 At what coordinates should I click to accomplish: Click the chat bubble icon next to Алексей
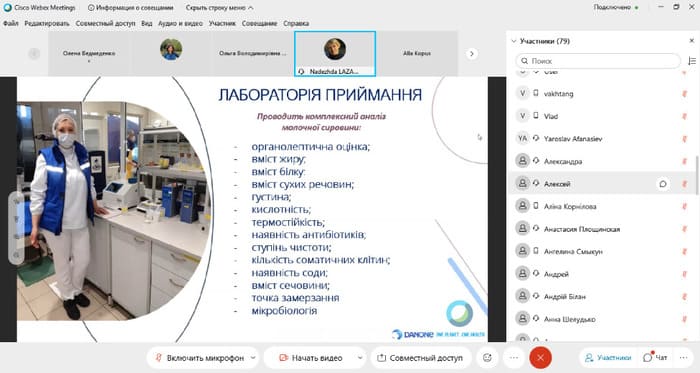tap(663, 184)
